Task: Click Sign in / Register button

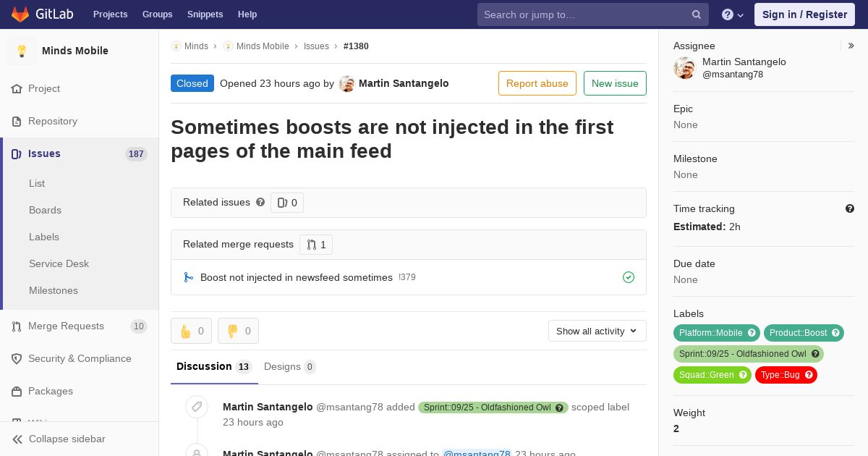Action: [804, 14]
